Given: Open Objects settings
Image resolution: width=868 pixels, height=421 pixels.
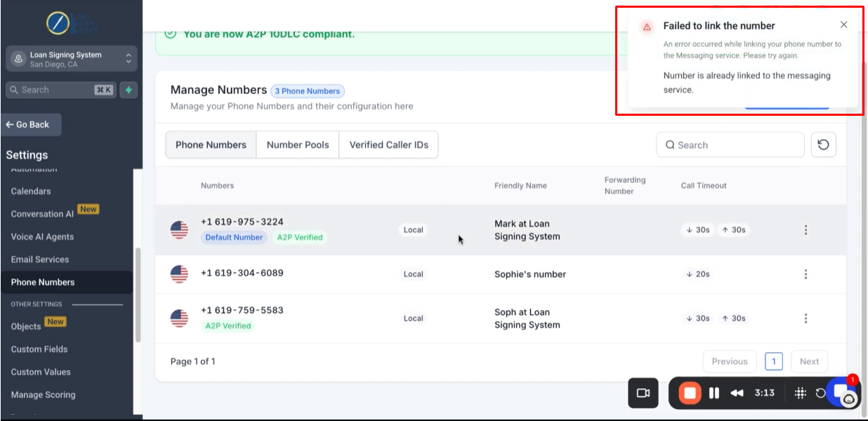Looking at the screenshot, I should pyautogui.click(x=26, y=326).
